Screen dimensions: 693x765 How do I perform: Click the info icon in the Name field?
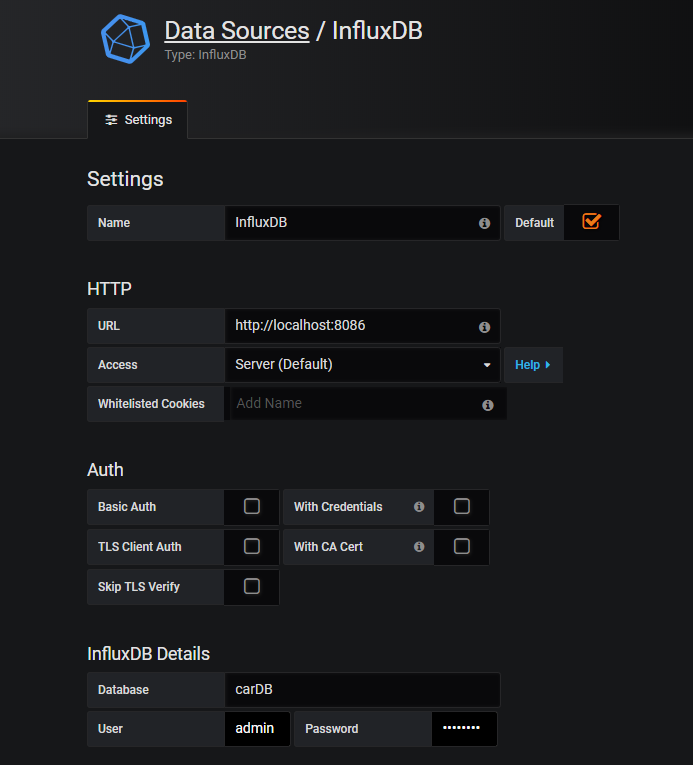click(x=484, y=223)
